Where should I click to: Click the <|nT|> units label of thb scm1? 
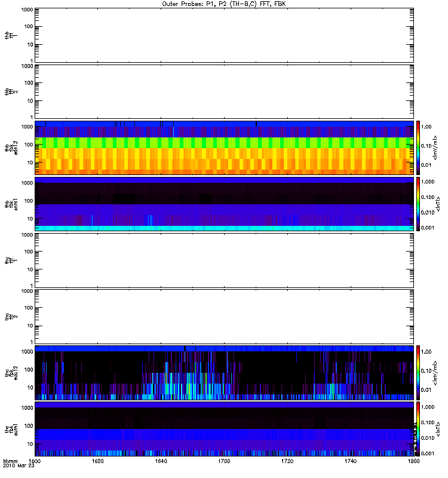[x=438, y=204]
